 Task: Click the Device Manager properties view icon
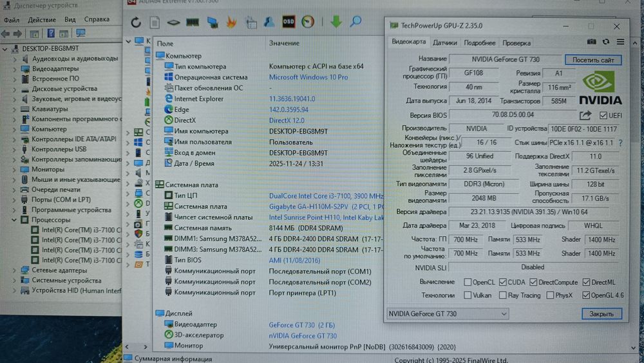pyautogui.click(x=35, y=34)
